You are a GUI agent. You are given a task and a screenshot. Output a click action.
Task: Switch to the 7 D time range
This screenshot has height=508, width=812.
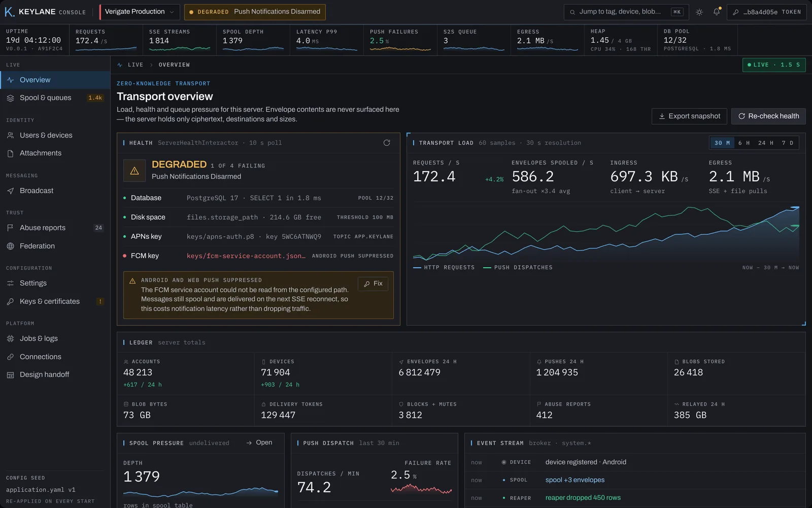pyautogui.click(x=788, y=143)
